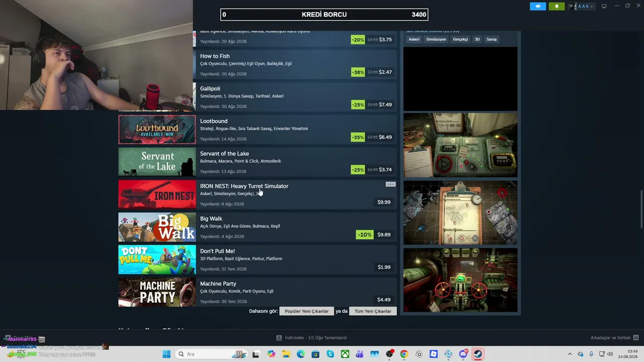Click the Tüm Yeni Çıkanlar button
The height and width of the screenshot is (362, 644).
373,311
